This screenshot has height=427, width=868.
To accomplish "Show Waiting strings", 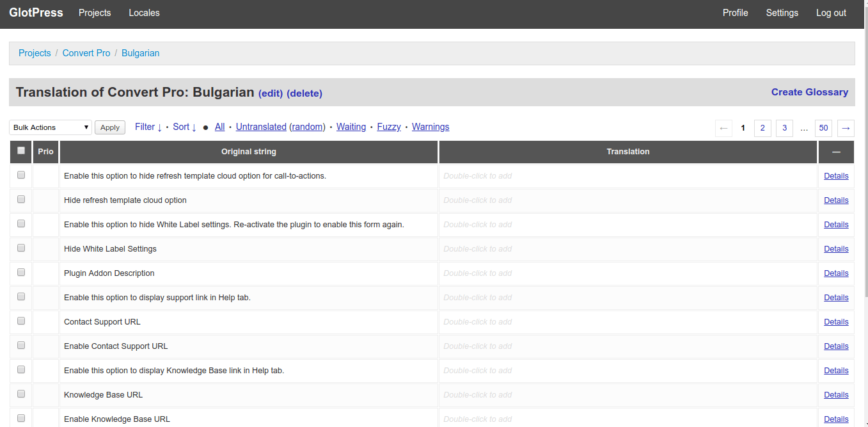I will pyautogui.click(x=351, y=127).
